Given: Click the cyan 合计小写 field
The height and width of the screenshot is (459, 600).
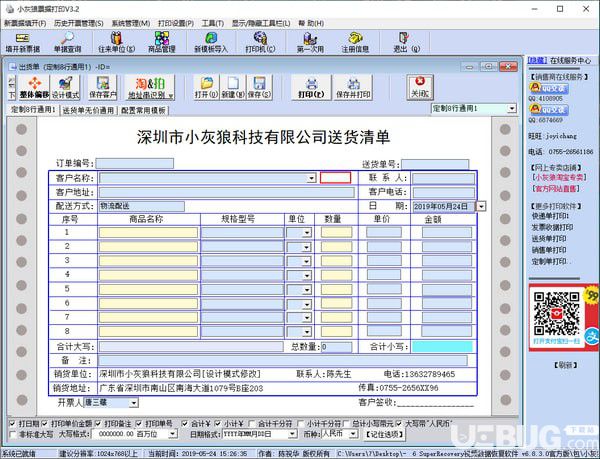Looking at the screenshot, I should point(442,347).
